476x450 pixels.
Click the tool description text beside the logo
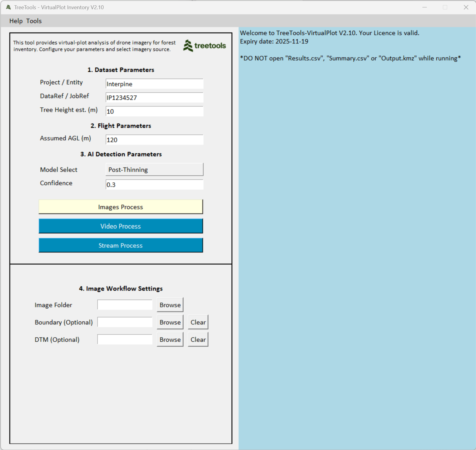point(94,46)
